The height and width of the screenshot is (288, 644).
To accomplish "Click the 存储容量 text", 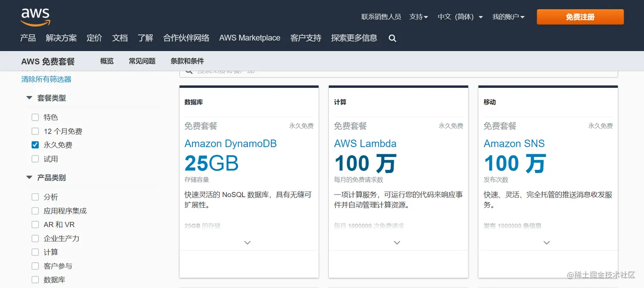I will coord(197,180).
